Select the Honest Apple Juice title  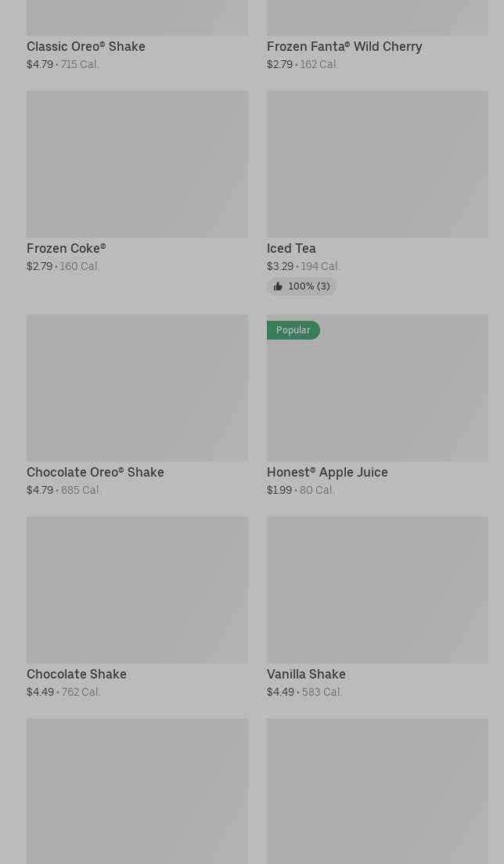327,473
